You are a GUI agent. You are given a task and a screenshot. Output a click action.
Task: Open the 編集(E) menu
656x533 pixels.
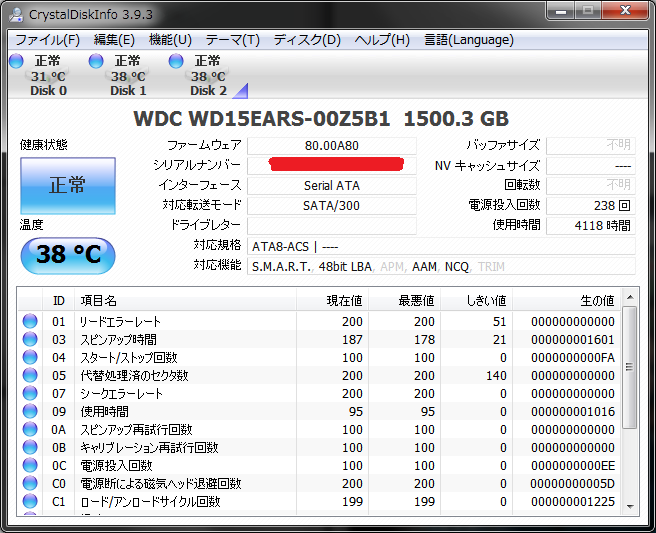[x=114, y=40]
